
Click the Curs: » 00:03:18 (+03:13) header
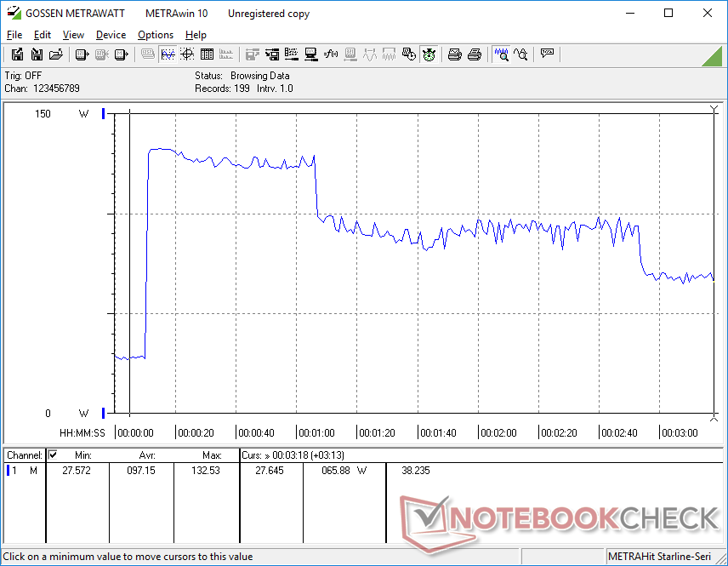[293, 455]
